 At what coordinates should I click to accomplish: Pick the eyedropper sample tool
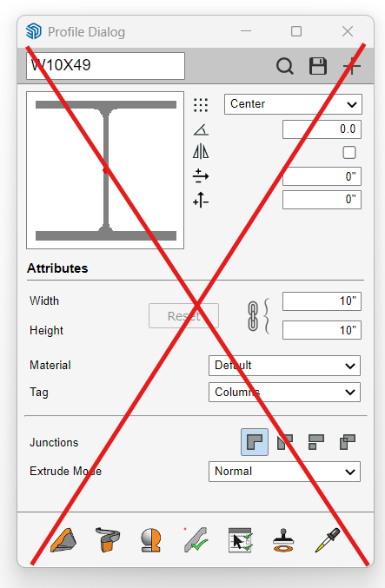[328, 540]
